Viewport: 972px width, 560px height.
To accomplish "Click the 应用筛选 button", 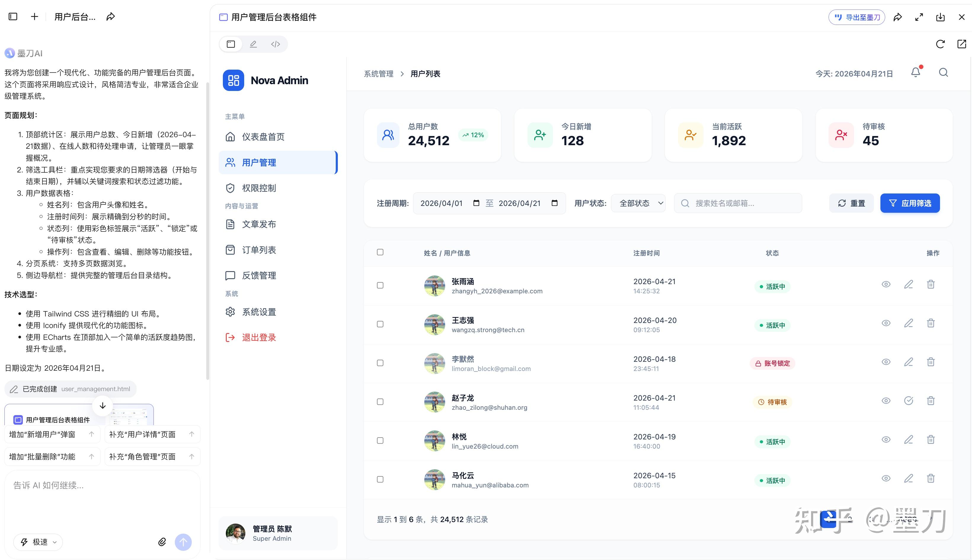I will (910, 203).
